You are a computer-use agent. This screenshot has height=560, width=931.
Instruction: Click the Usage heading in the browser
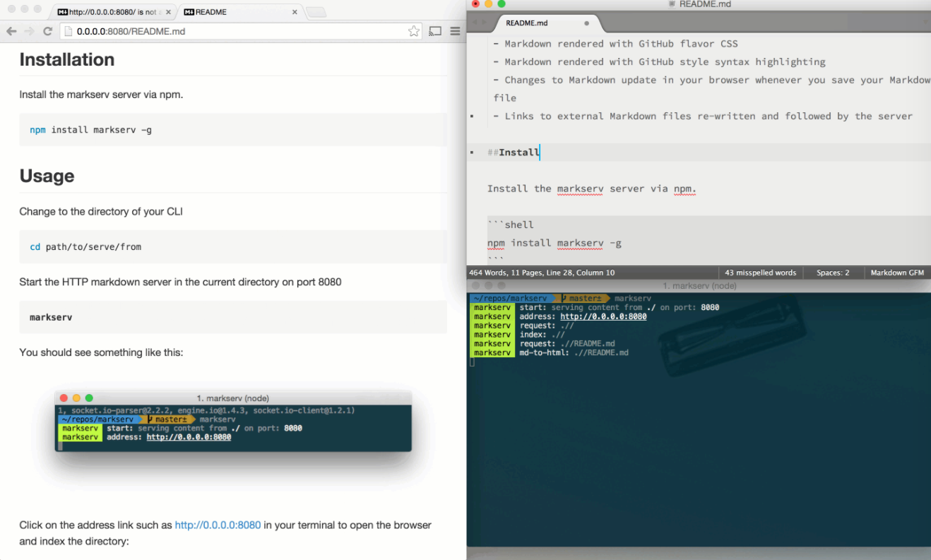point(47,176)
